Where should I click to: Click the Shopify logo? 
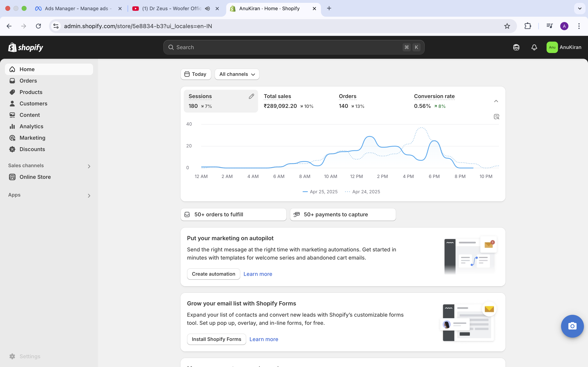pos(25,47)
